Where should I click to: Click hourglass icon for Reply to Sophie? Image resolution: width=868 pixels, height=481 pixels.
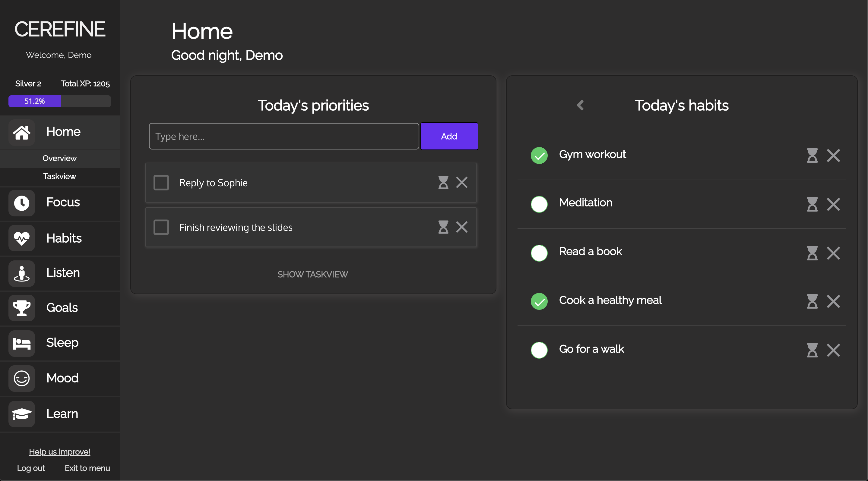(x=443, y=182)
